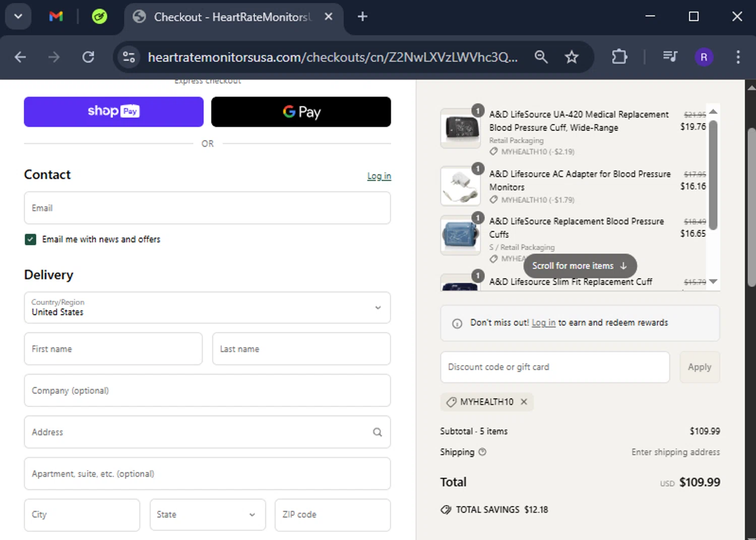Open the green pinned tab icon
The width and height of the screenshot is (756, 540).
click(x=99, y=17)
